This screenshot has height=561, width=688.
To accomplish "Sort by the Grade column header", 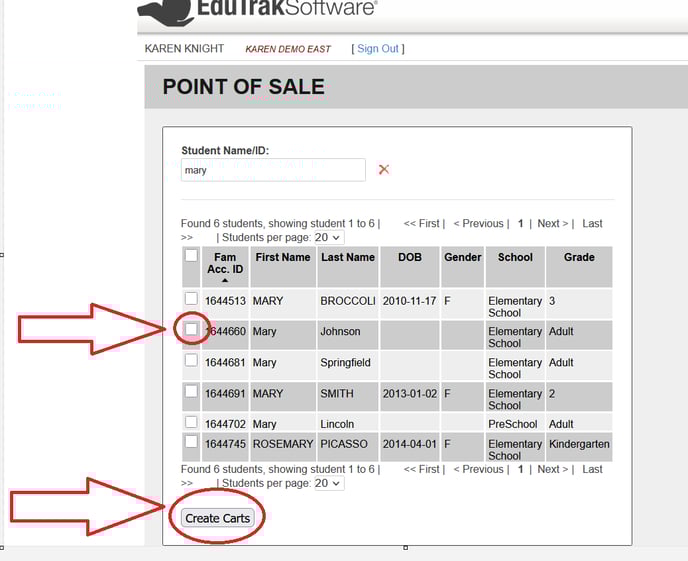I will pyautogui.click(x=579, y=257).
